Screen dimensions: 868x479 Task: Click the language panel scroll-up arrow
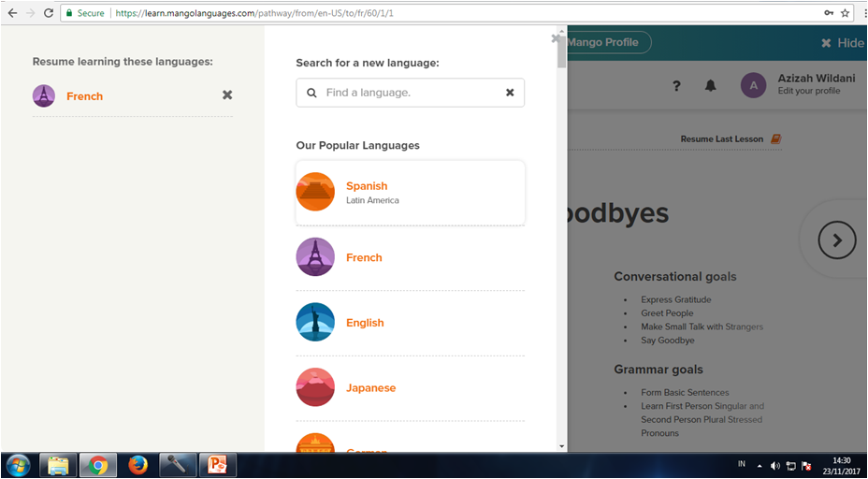tap(562, 31)
